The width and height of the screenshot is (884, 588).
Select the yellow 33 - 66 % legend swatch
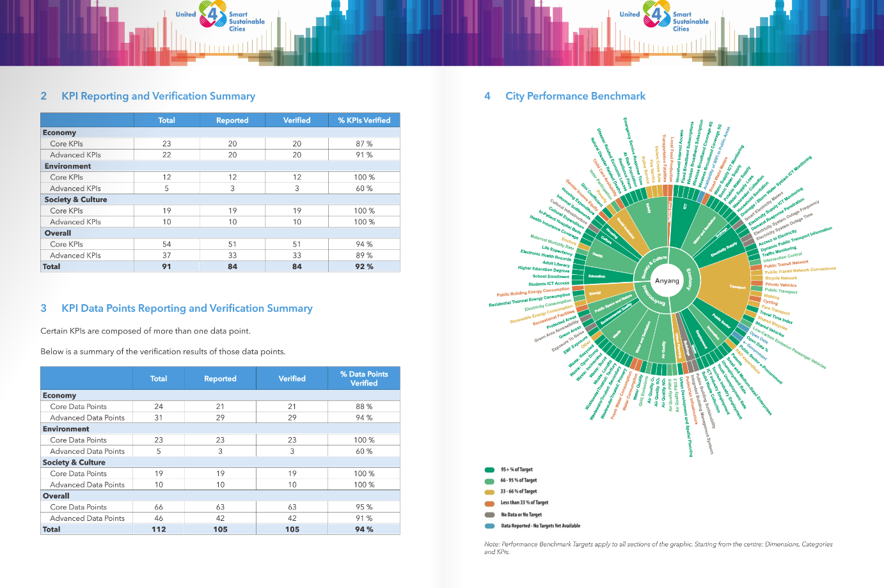[489, 492]
